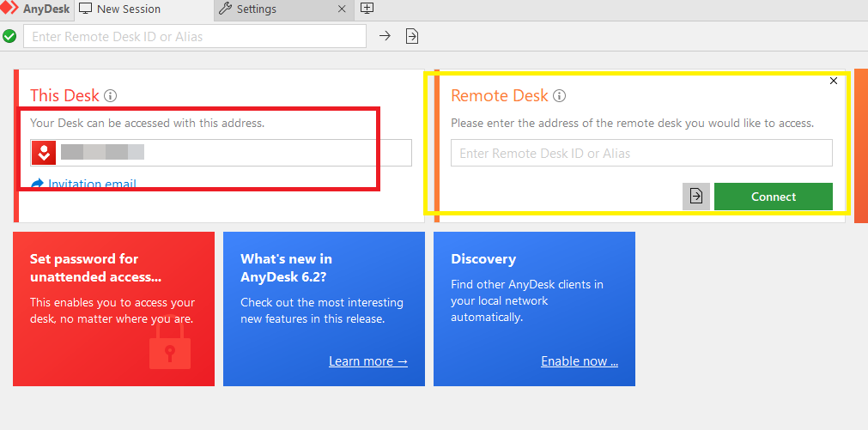Dismiss the Remote Desk panel with the X
The height and width of the screenshot is (430, 868).
point(834,81)
